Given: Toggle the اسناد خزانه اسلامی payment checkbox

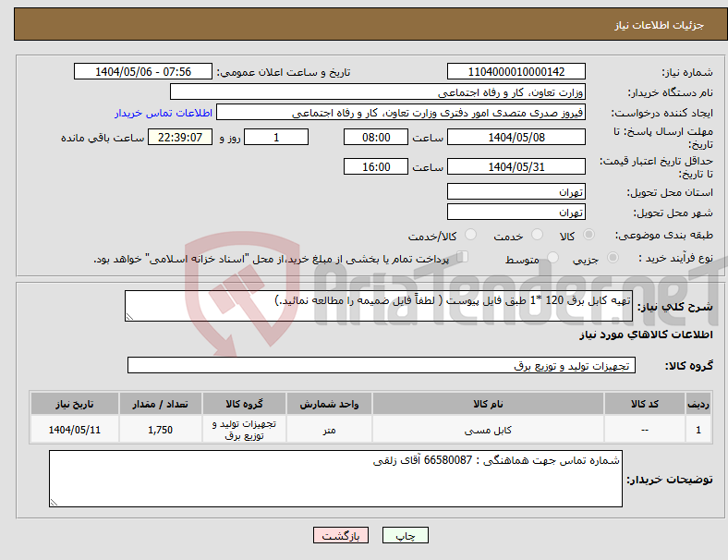Looking at the screenshot, I should tap(462, 257).
